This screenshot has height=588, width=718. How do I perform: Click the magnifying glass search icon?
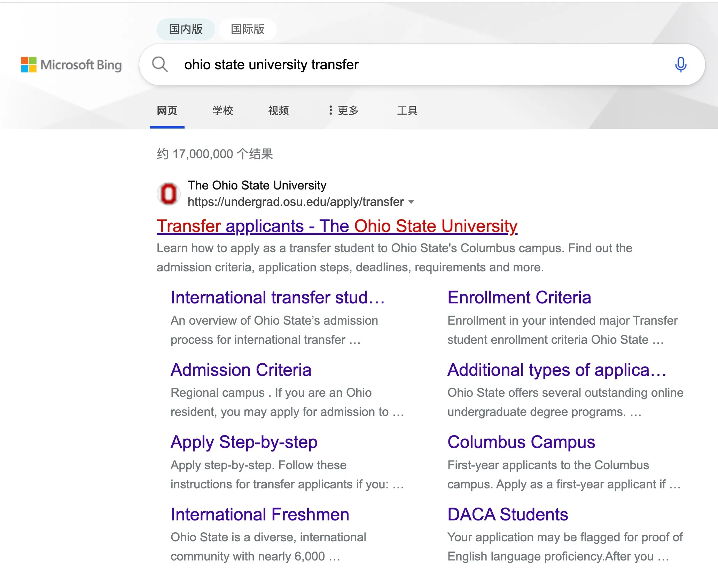click(160, 64)
